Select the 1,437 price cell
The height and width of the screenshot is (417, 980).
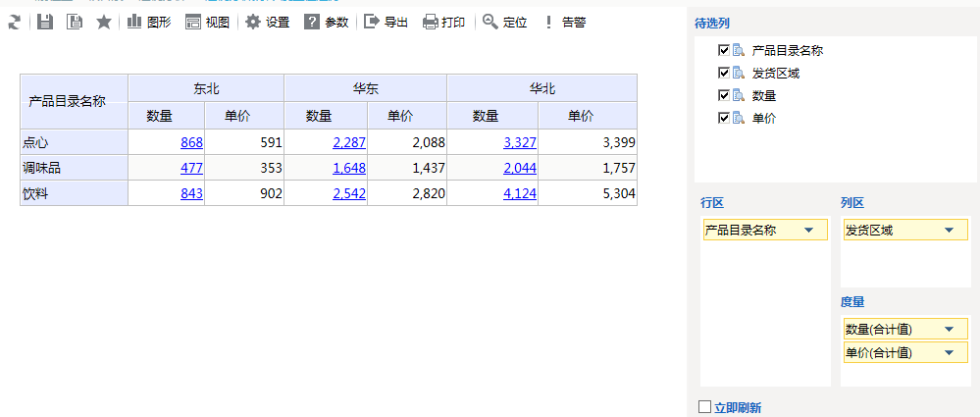(x=407, y=168)
